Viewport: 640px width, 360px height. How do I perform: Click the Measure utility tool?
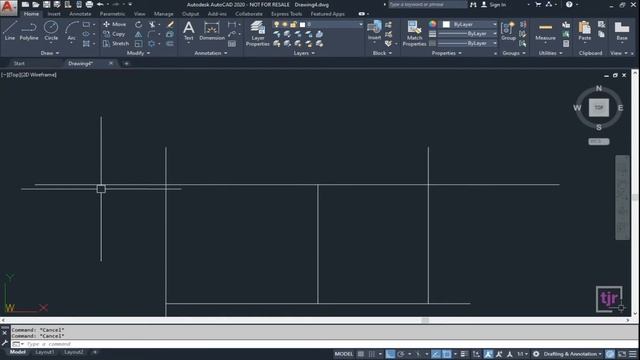[545, 31]
